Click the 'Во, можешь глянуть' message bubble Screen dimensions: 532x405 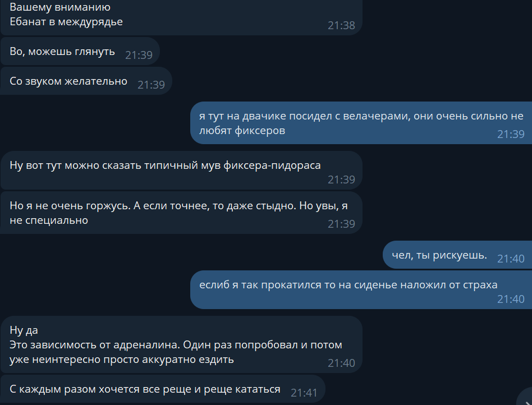coord(80,52)
